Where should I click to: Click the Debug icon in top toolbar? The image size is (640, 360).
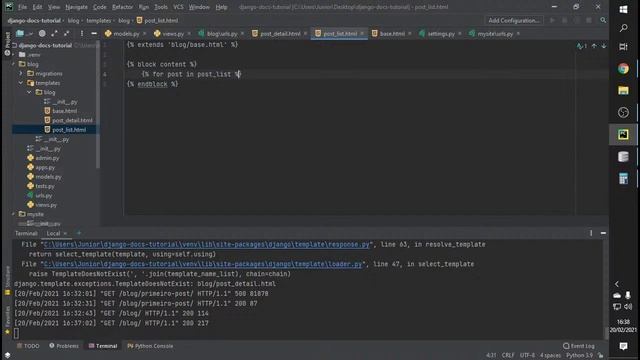(x=564, y=20)
